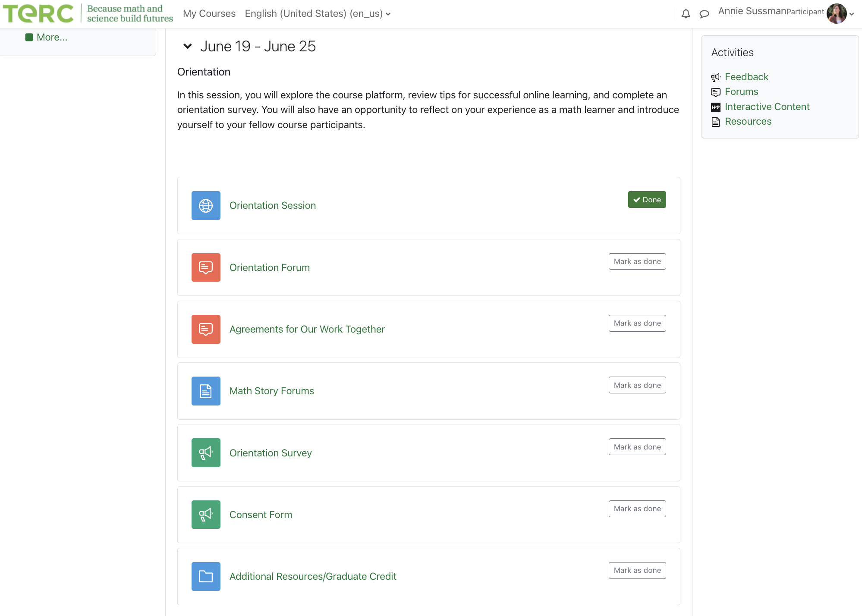The image size is (862, 616).
Task: Open the messaging speech bubble icon
Action: (704, 14)
